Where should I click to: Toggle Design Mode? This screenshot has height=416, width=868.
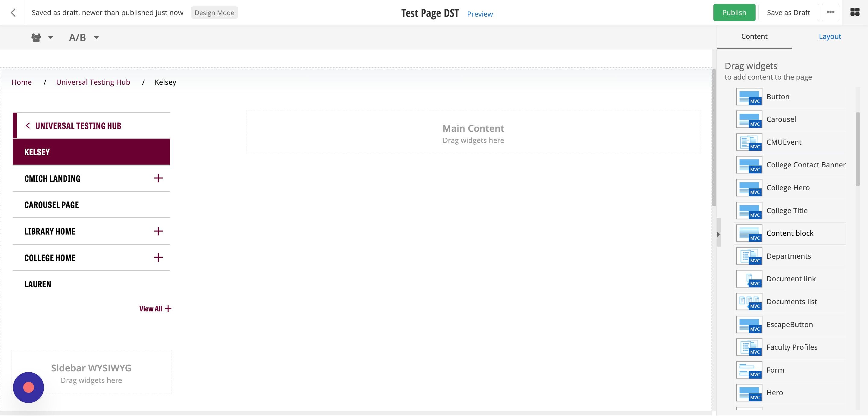point(214,12)
